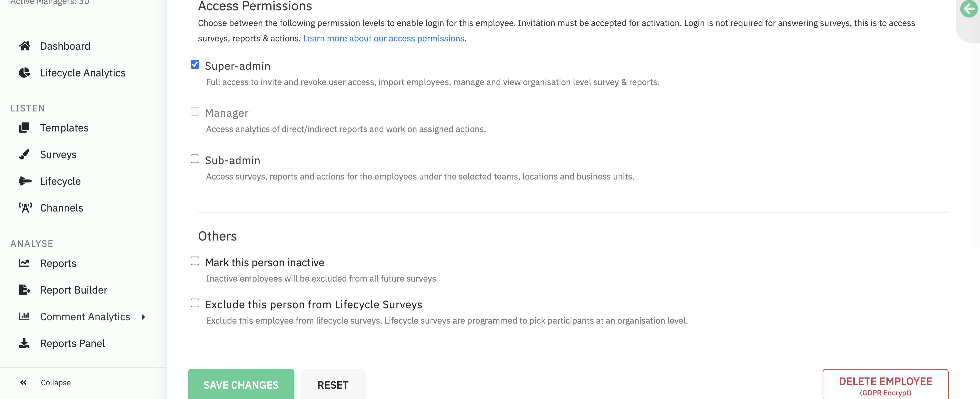The image size is (980, 399).
Task: Expand the Comment Analytics submenu arrow
Action: tap(143, 316)
